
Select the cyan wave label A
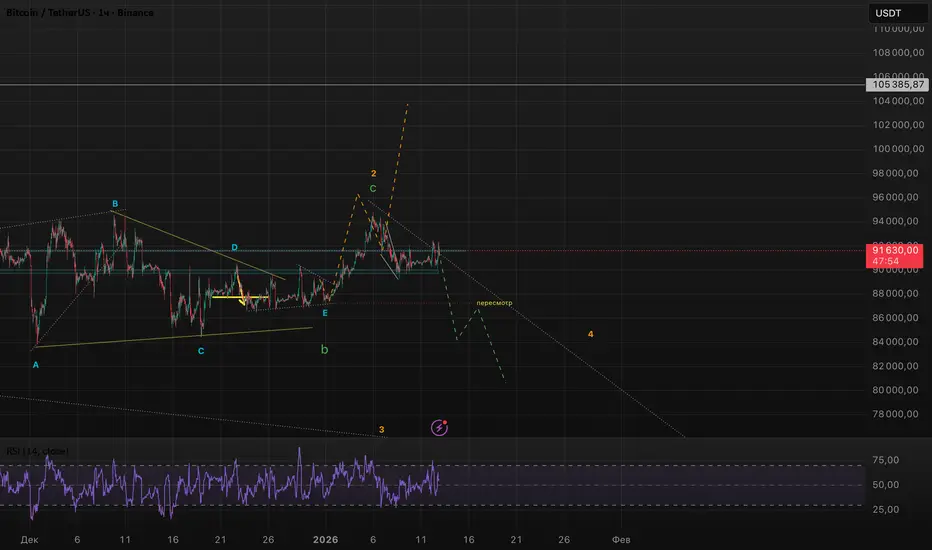(x=36, y=365)
